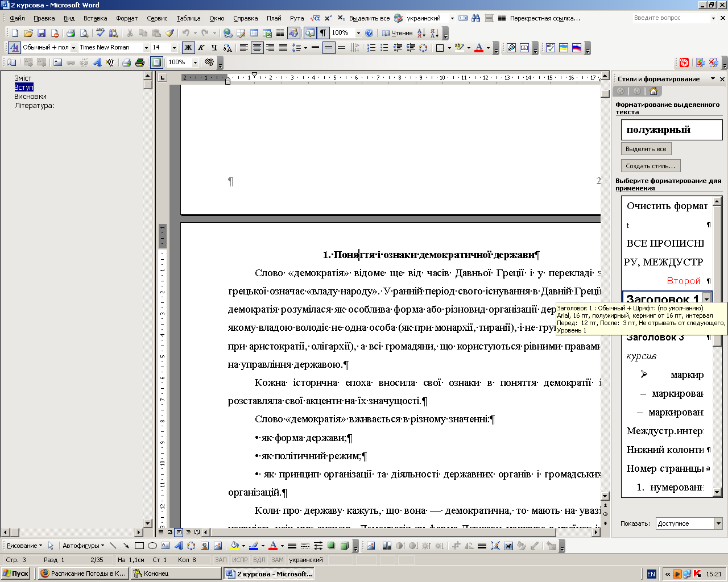Viewport: 728px width, 582px height.
Task: Apply the Format Painter brush
Action: pyautogui.click(x=169, y=33)
